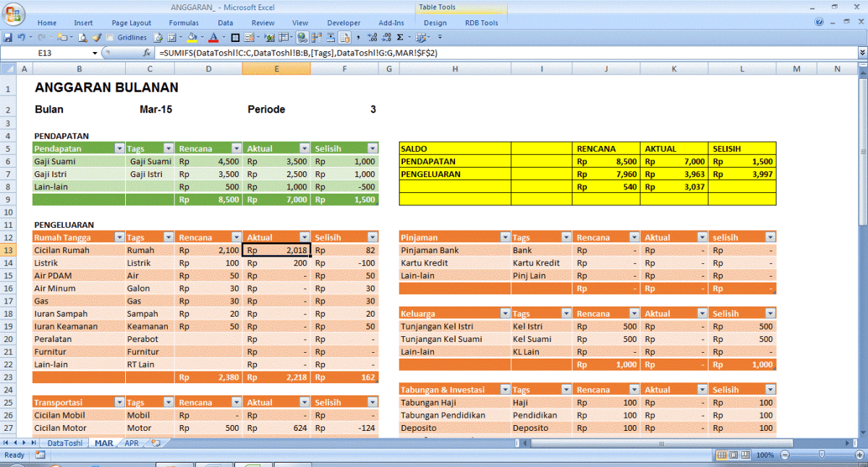Screen dimensions: 868x467
Task: Switch to Page Break Preview view
Action: point(746,455)
